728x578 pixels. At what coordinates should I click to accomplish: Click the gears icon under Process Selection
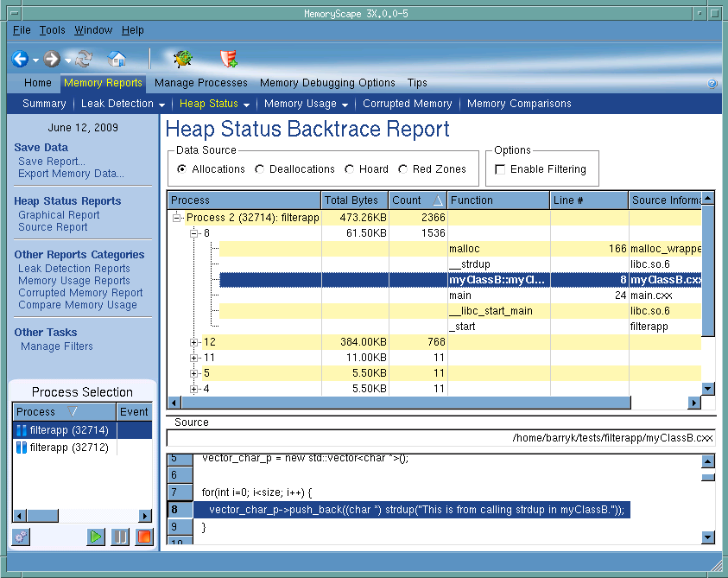(x=21, y=537)
